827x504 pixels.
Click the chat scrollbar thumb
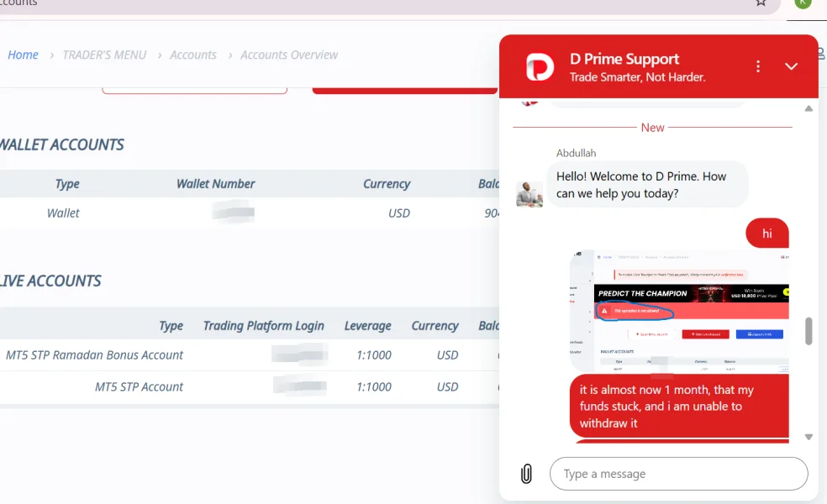coord(809,331)
